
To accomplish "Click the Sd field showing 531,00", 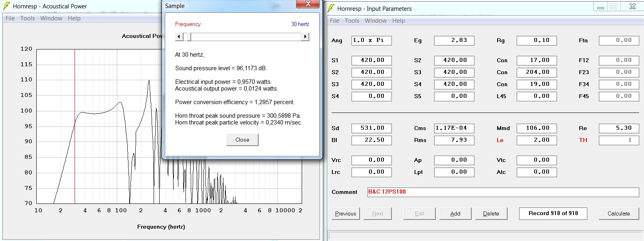I will [x=371, y=128].
